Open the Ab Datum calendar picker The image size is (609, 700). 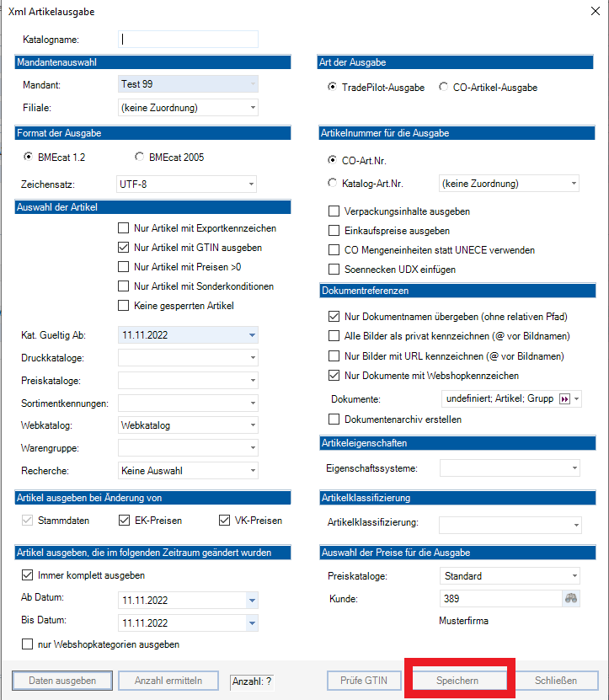pos(251,600)
